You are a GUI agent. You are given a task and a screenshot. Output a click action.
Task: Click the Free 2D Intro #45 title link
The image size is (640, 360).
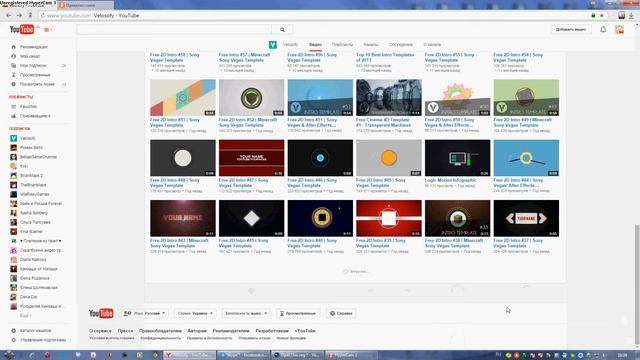click(x=381, y=182)
